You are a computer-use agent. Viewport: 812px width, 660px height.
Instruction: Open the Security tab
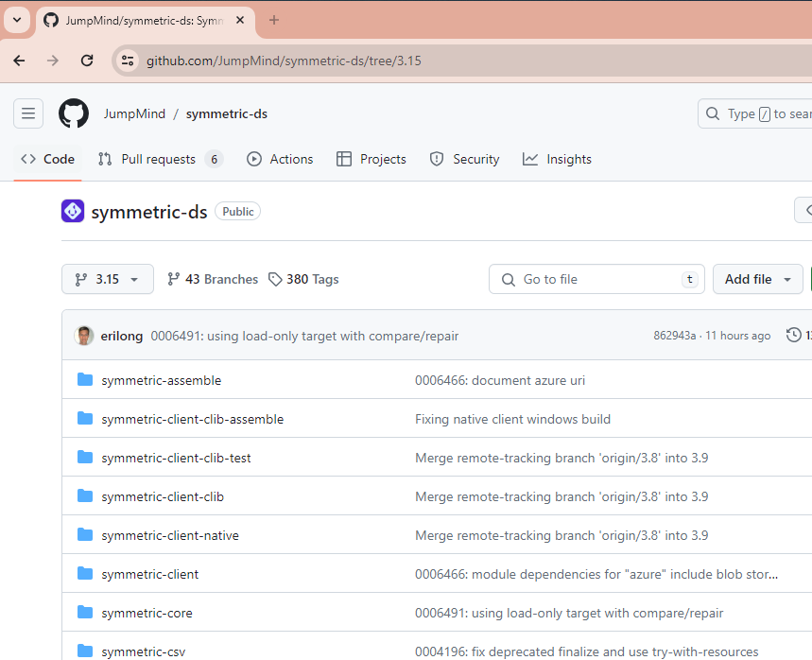point(464,159)
